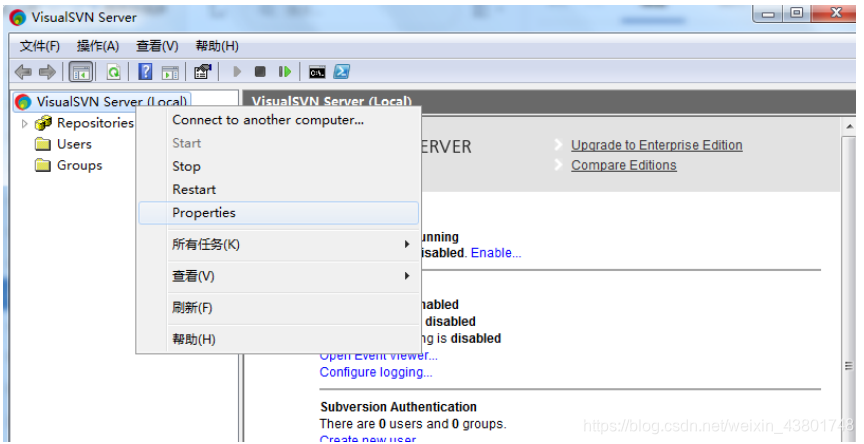Toggle the show/hide console tree button
Screen dimensions: 864x444
click(x=81, y=72)
